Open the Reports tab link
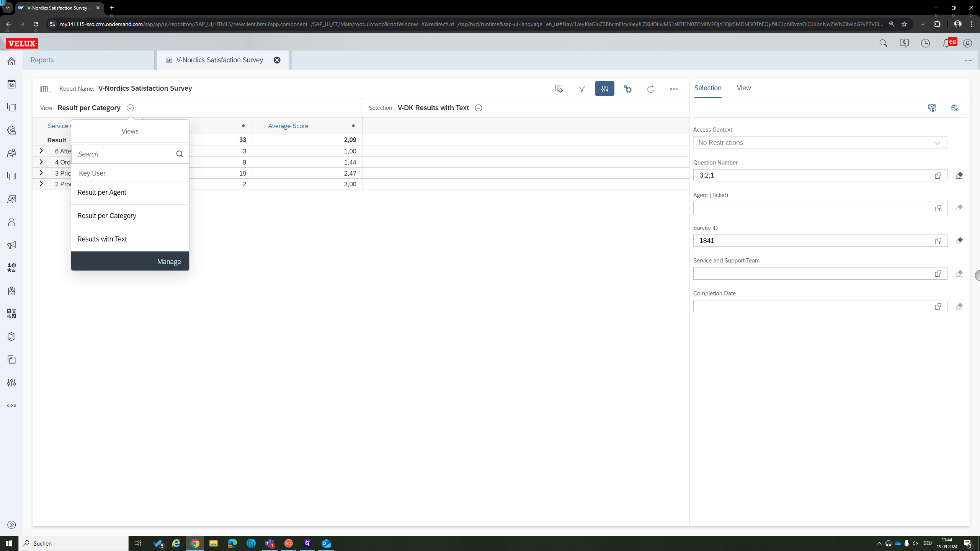Image resolution: width=980 pixels, height=551 pixels. pos(42,60)
